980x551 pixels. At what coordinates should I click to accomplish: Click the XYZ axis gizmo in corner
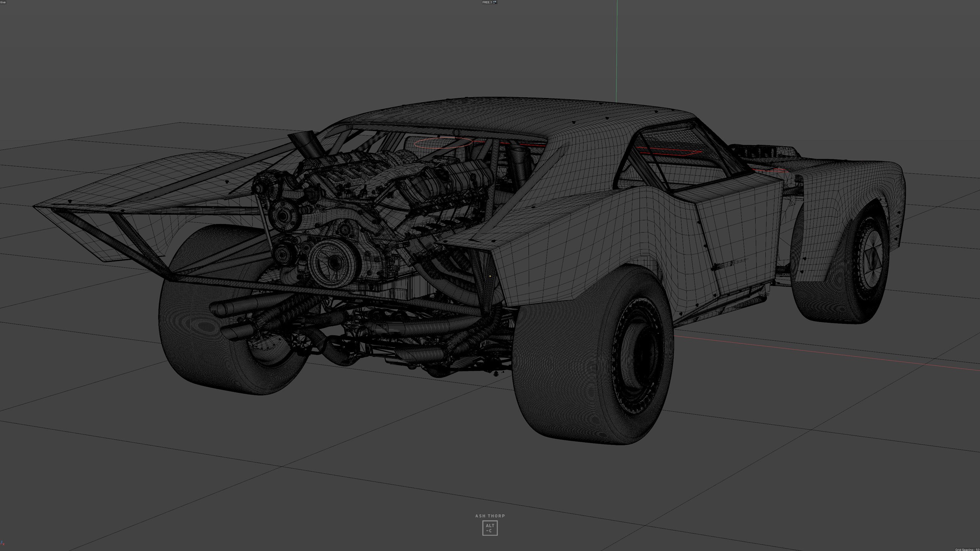pyautogui.click(x=3, y=543)
